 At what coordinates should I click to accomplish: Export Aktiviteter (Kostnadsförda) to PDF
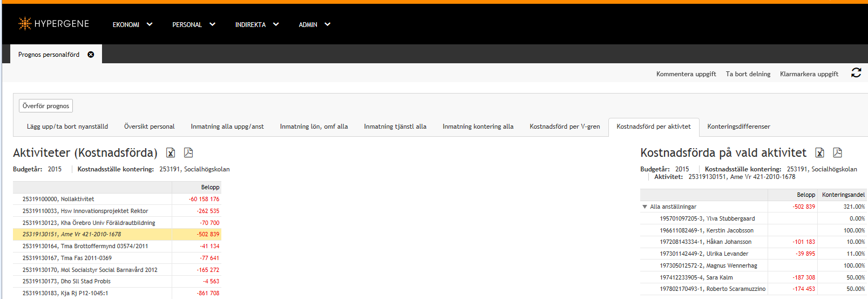(188, 152)
